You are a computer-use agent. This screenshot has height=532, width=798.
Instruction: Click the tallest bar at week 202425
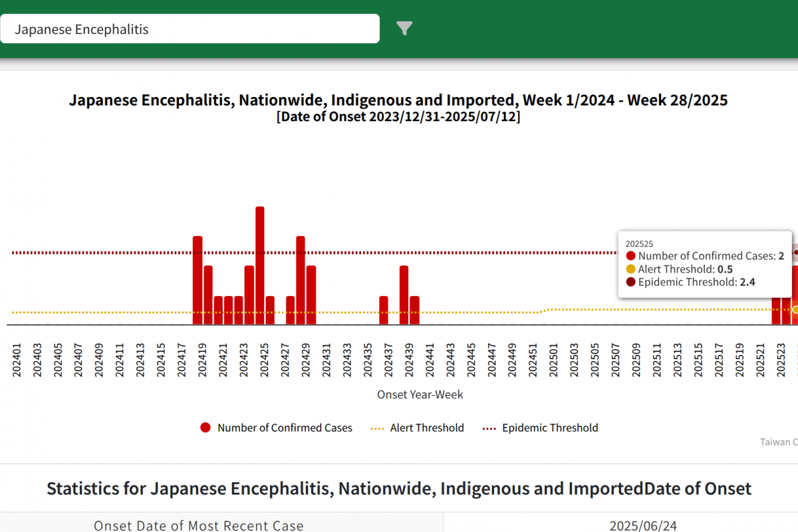(260, 265)
